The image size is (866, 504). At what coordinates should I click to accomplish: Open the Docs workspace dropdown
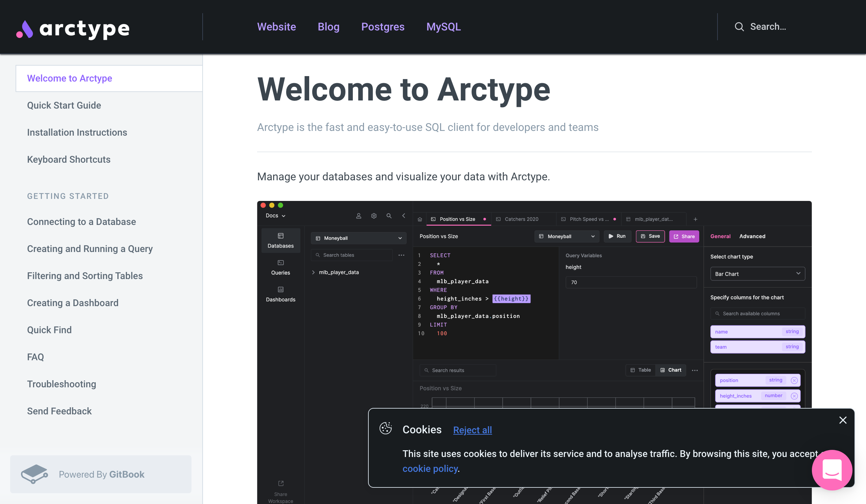(x=275, y=216)
